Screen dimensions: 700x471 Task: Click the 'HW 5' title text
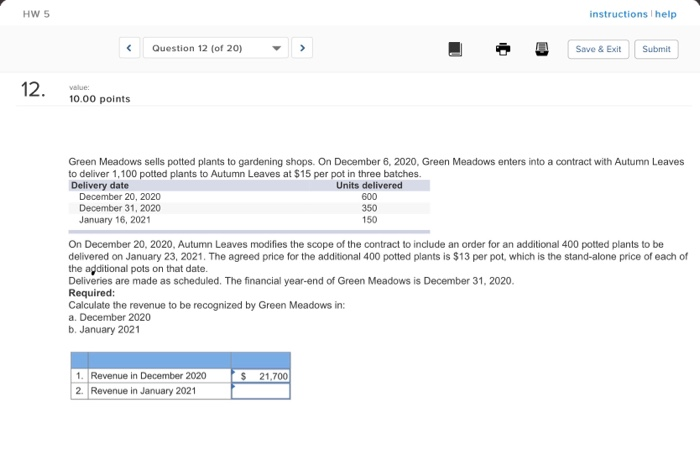(x=36, y=14)
